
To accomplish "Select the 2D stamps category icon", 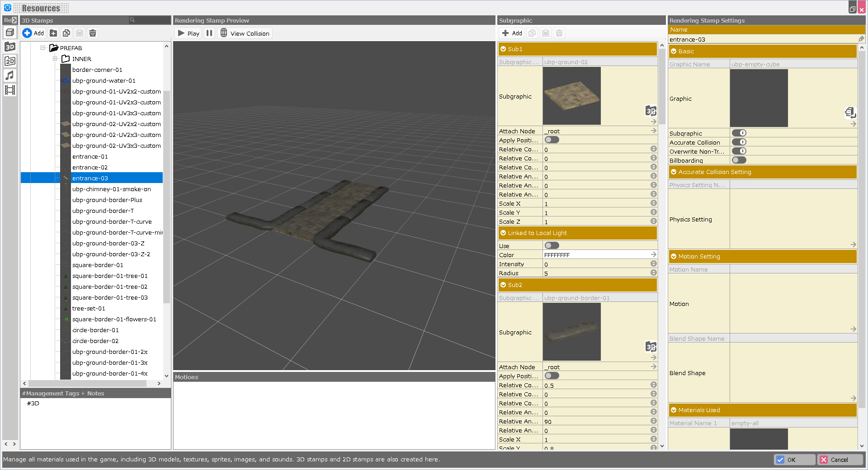I will pyautogui.click(x=9, y=61).
